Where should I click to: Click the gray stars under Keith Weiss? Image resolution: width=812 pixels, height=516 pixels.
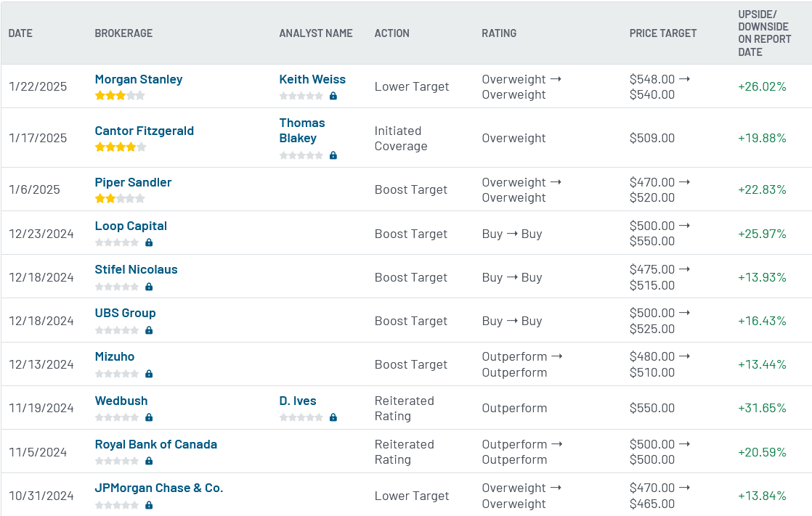(301, 96)
